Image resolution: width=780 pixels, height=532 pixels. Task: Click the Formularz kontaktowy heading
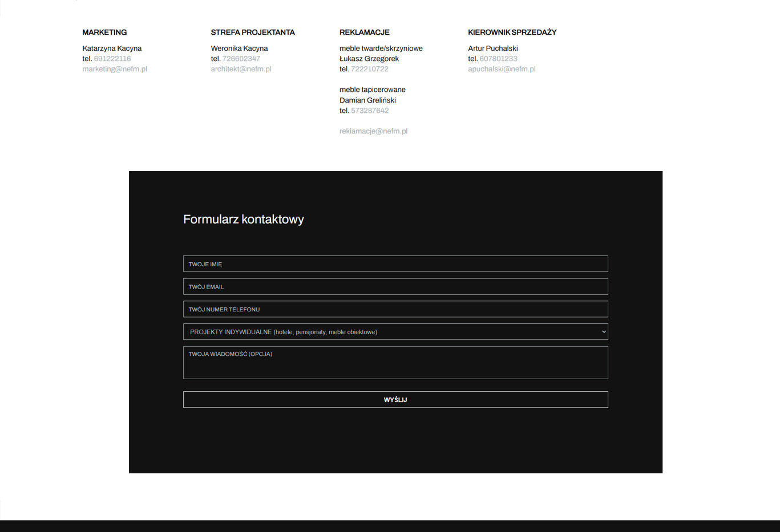(243, 220)
